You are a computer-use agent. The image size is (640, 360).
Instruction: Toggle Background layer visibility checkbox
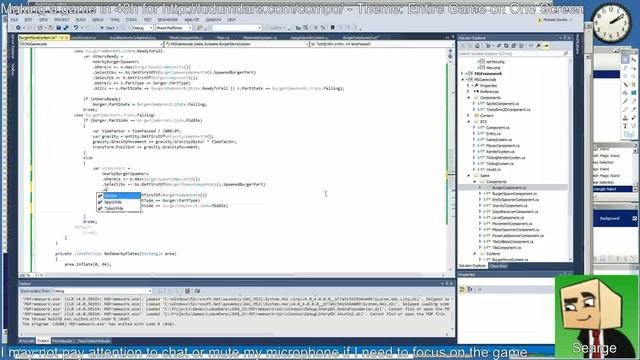pos(634,218)
